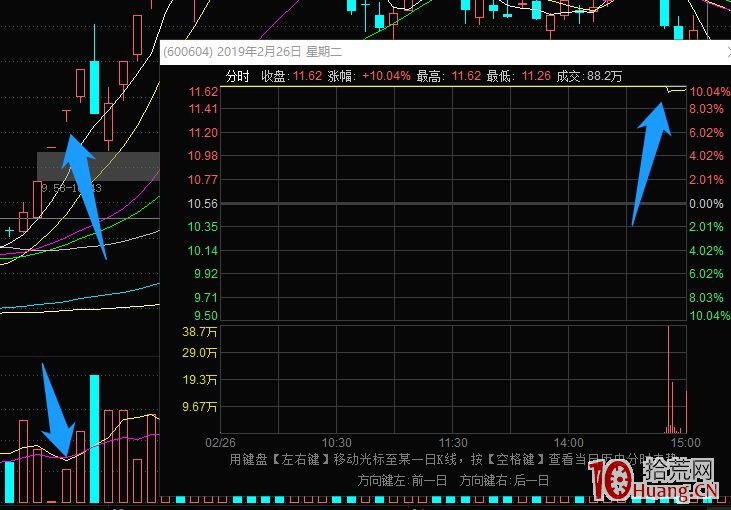Click the 9.92 price axis label

click(206, 274)
